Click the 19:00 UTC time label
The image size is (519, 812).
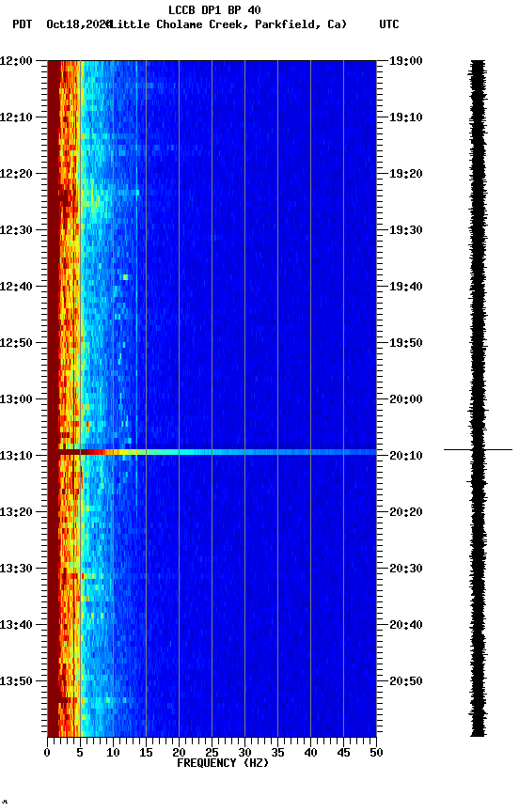(406, 61)
